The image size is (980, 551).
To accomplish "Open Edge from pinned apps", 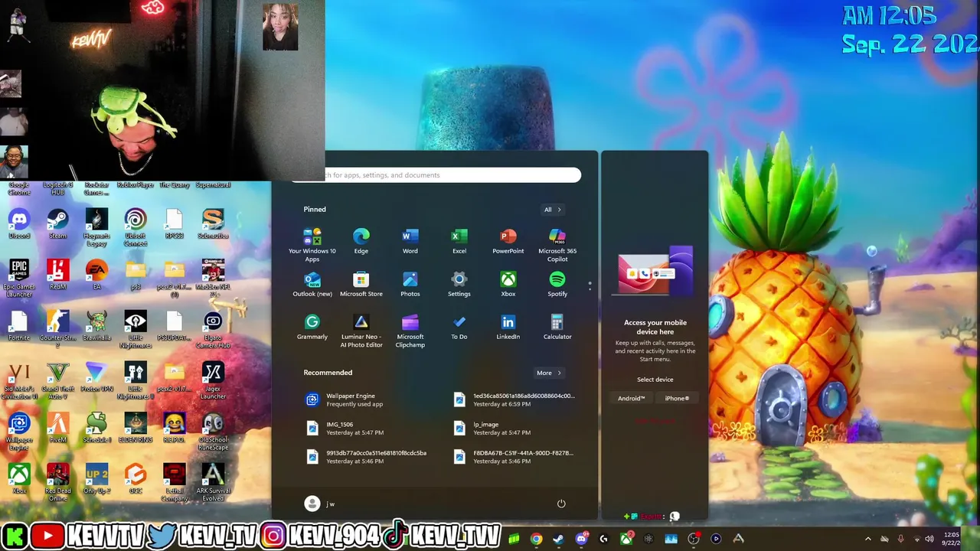I will pyautogui.click(x=361, y=241).
